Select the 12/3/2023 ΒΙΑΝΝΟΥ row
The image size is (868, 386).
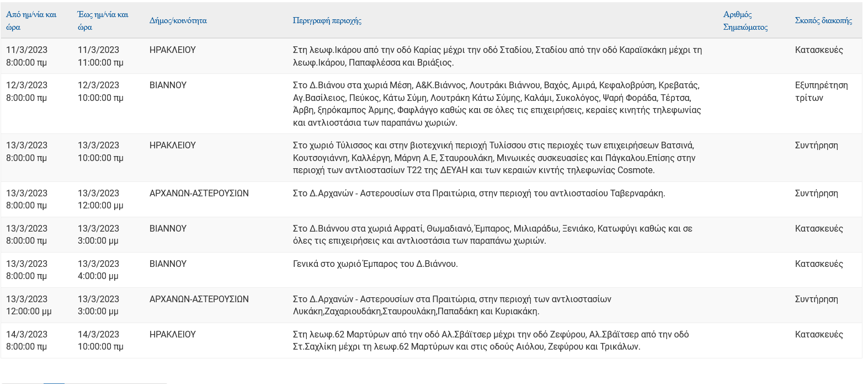(386, 104)
